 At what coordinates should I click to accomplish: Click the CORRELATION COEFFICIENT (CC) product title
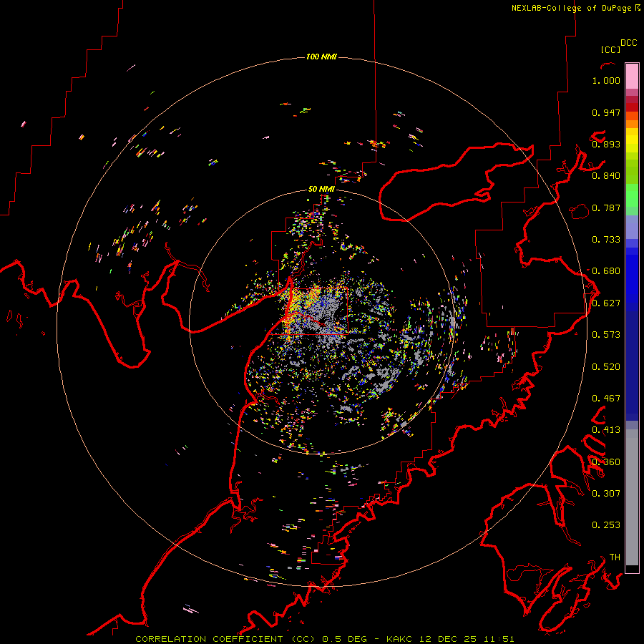[225, 639]
